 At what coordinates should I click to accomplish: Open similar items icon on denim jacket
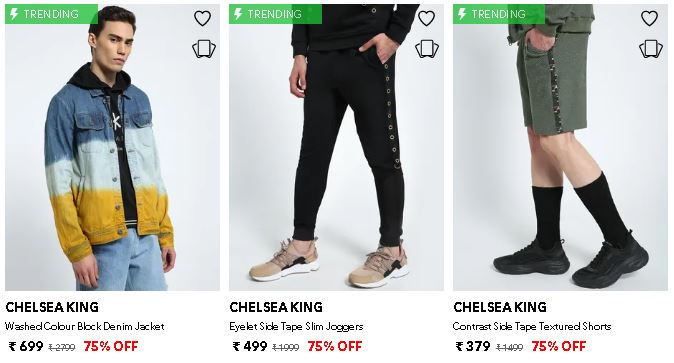[x=204, y=49]
